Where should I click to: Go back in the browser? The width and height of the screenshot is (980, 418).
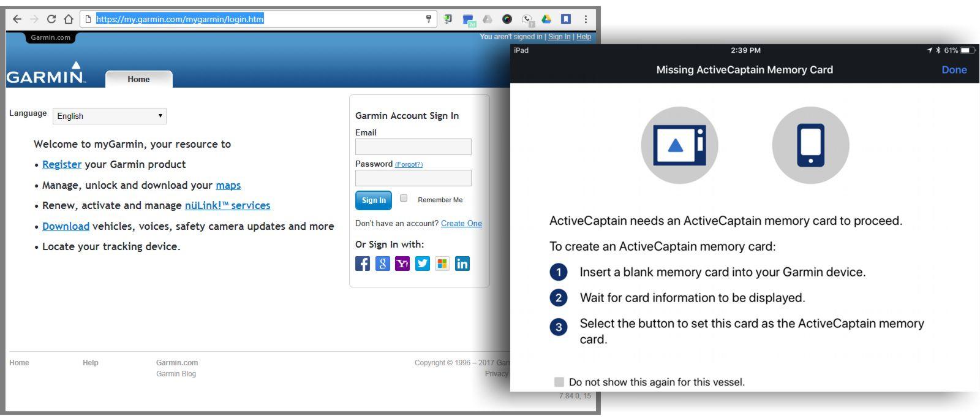tap(17, 19)
